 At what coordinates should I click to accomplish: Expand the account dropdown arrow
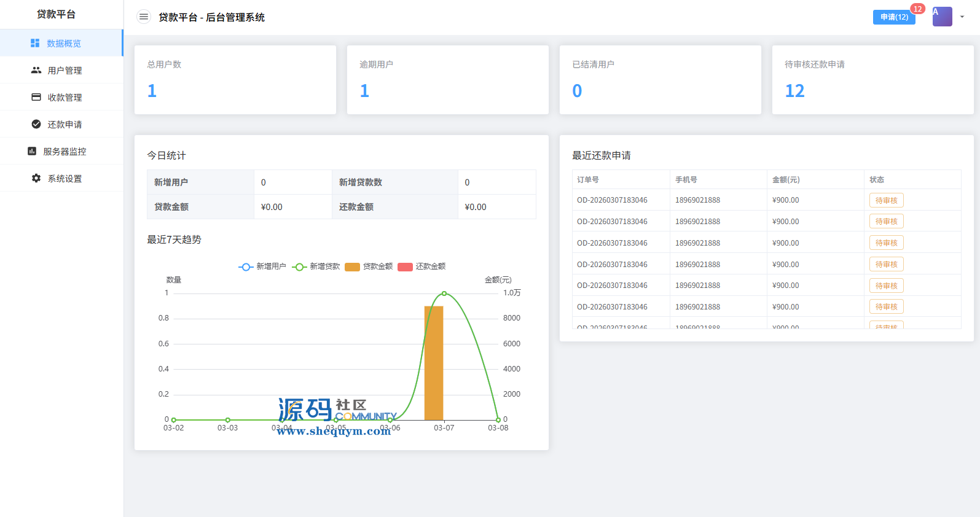pyautogui.click(x=962, y=17)
